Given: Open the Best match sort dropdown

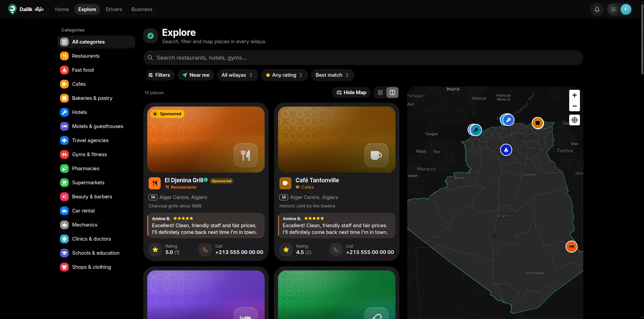Looking at the screenshot, I should click(332, 75).
